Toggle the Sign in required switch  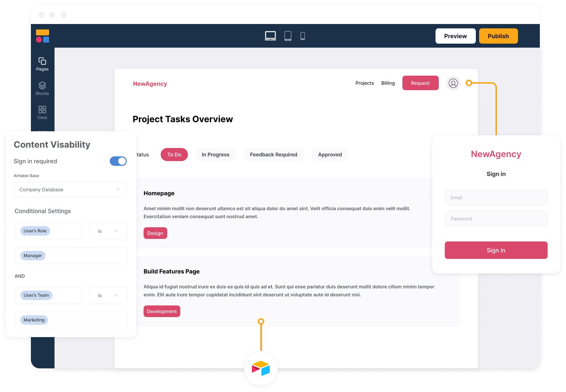[x=118, y=161]
